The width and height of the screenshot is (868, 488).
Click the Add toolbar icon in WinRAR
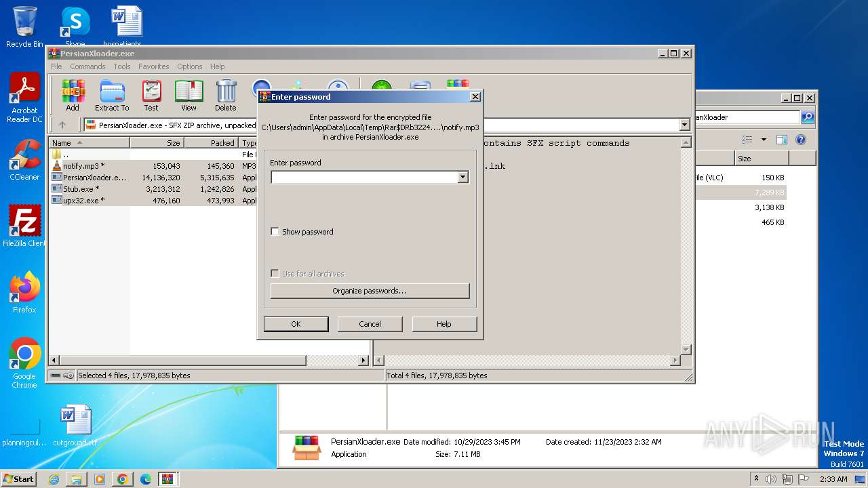tap(73, 95)
